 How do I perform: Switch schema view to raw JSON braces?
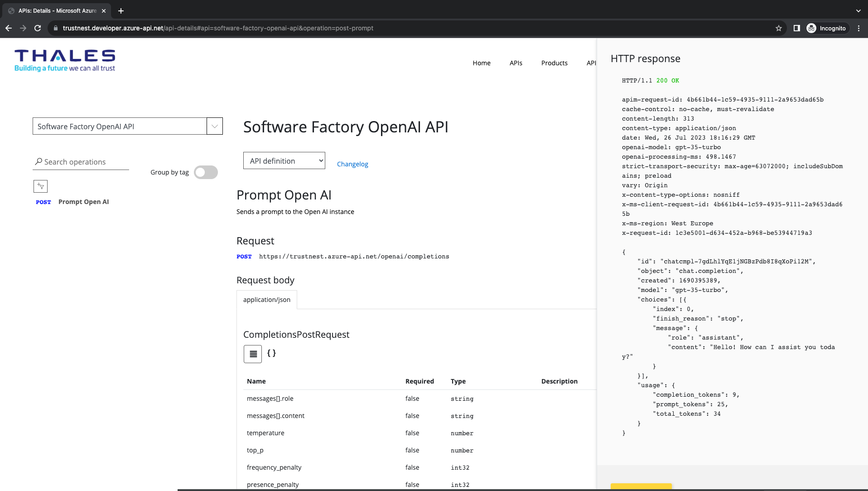[271, 353]
